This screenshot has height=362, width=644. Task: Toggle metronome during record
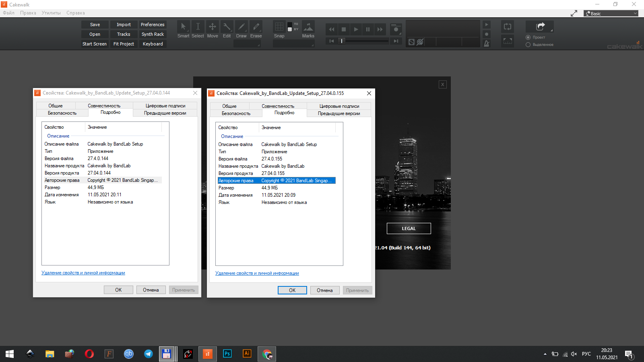pos(487,34)
